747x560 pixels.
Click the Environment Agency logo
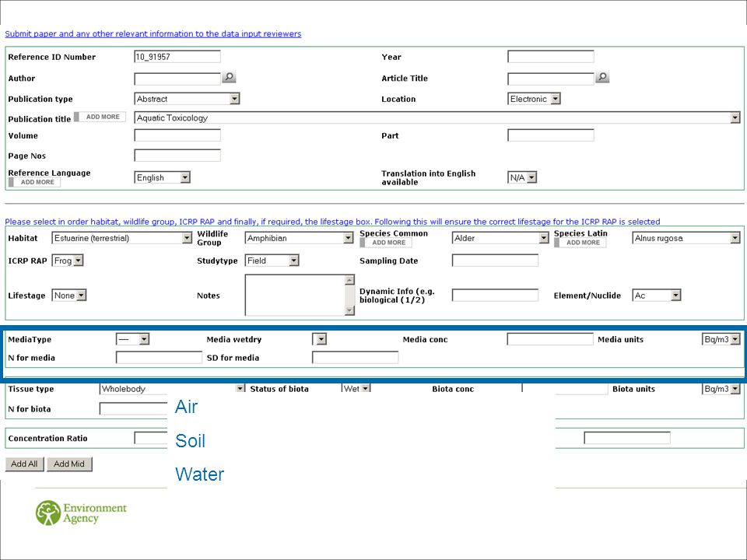point(82,513)
